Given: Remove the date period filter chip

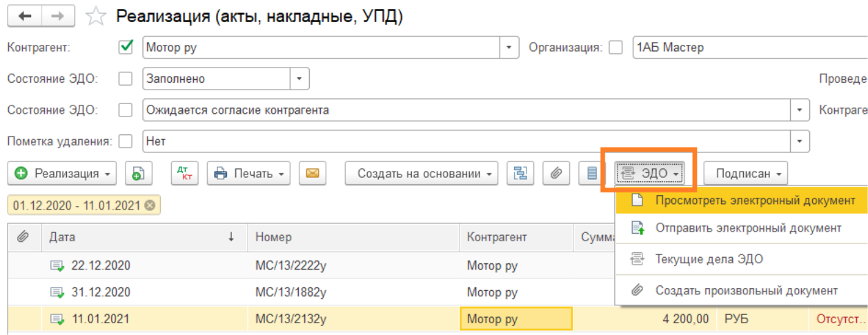Looking at the screenshot, I should [150, 205].
